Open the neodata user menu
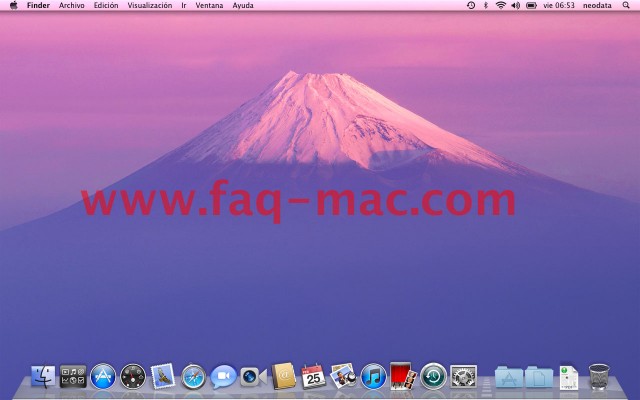The height and width of the screenshot is (400, 640). 597,5
